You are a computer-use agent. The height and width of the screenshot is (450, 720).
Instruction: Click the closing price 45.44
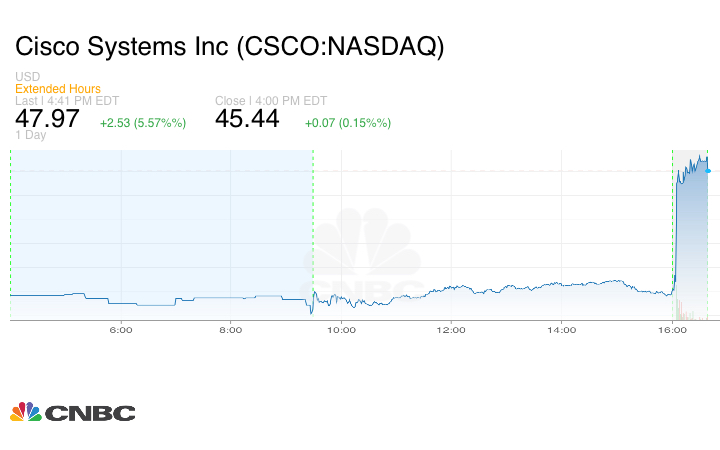tap(247, 119)
